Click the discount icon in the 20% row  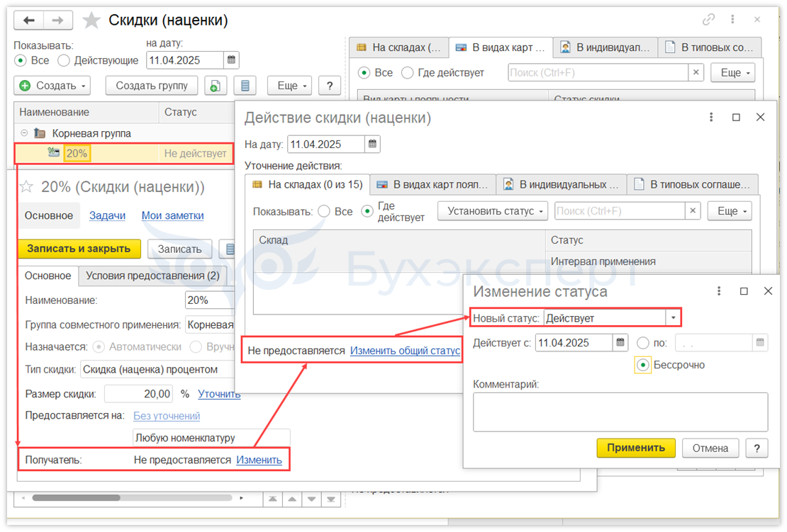coord(54,152)
